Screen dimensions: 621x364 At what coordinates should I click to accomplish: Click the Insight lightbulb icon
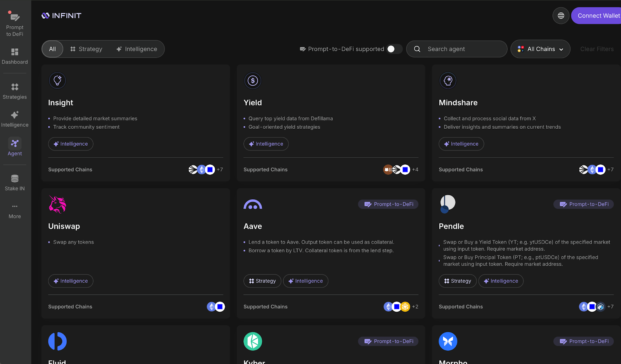57,81
